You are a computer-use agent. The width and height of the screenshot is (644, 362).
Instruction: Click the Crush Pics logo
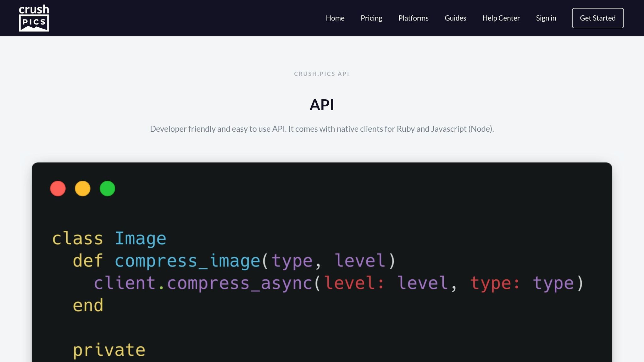tap(34, 18)
